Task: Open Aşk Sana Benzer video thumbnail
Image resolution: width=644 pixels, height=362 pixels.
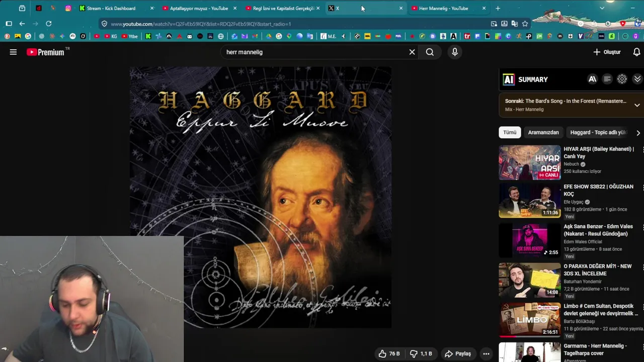Action: pos(529,240)
